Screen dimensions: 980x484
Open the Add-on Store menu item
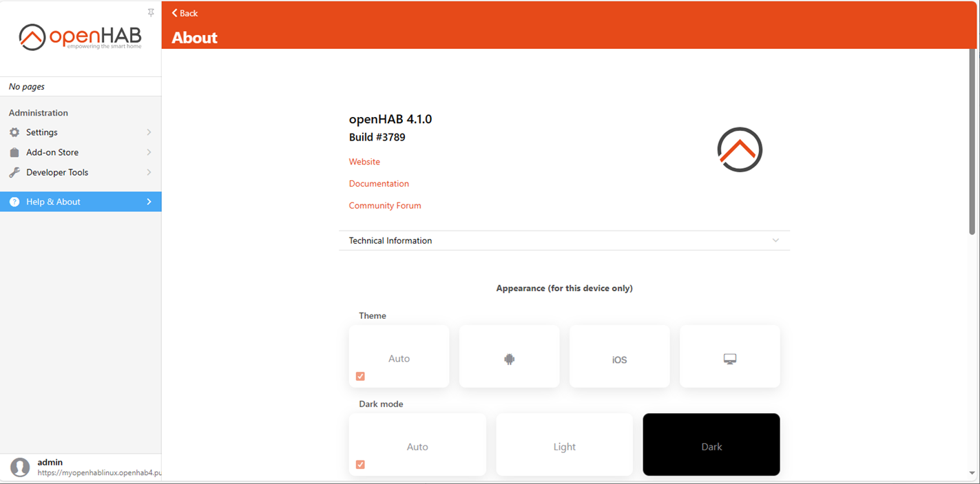point(81,152)
